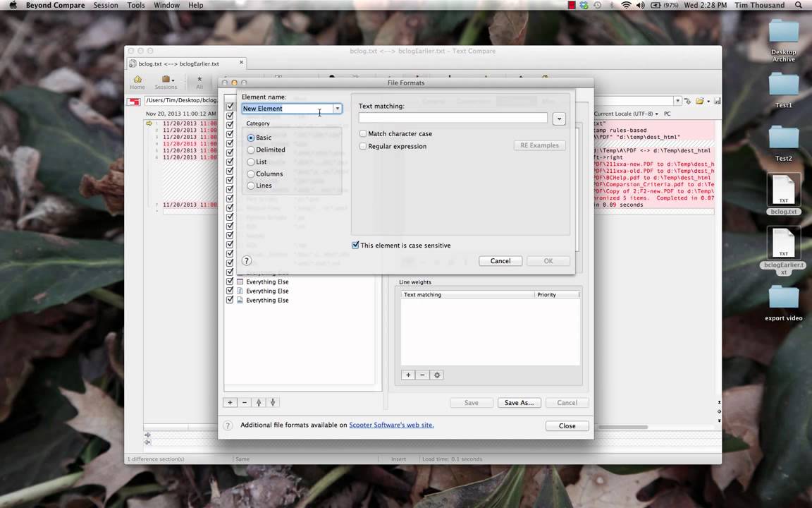Click the volume icon in menu bar
812x508 pixels.
pos(641,5)
